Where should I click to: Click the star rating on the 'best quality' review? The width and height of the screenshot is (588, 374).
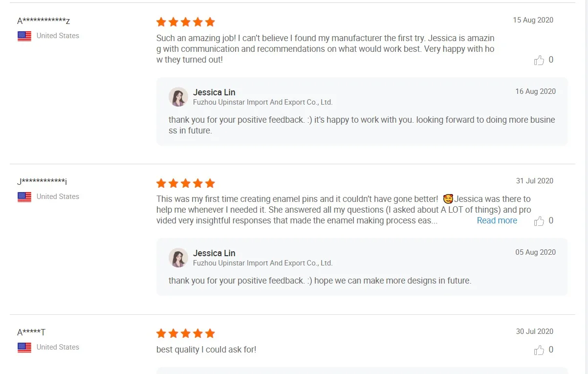coord(185,333)
